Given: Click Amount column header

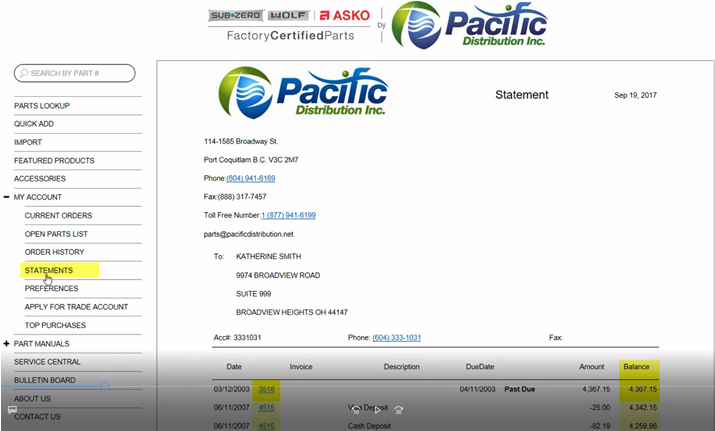Looking at the screenshot, I should (x=592, y=367).
